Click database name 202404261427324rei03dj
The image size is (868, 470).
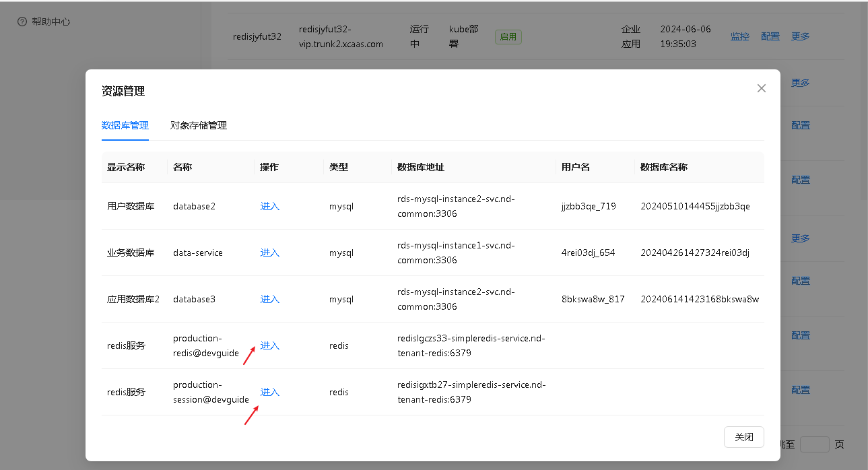coord(695,253)
